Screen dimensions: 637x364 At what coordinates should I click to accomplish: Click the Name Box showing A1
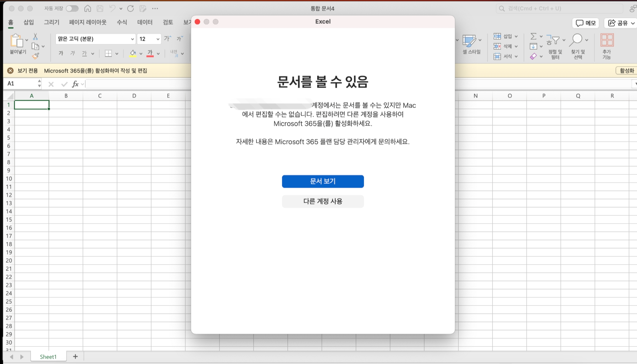click(x=21, y=84)
